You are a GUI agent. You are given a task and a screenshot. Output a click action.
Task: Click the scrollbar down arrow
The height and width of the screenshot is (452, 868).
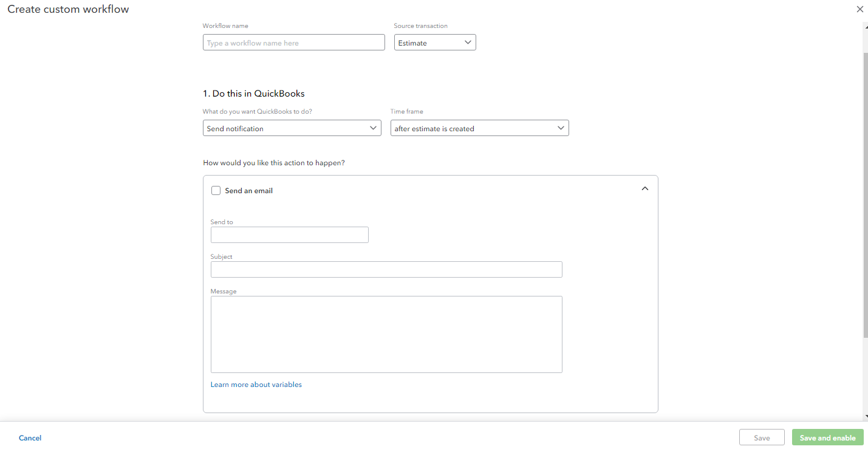[x=865, y=416]
